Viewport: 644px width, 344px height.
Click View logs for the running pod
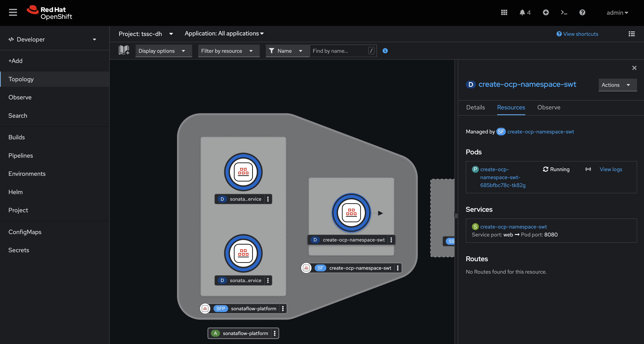(611, 169)
